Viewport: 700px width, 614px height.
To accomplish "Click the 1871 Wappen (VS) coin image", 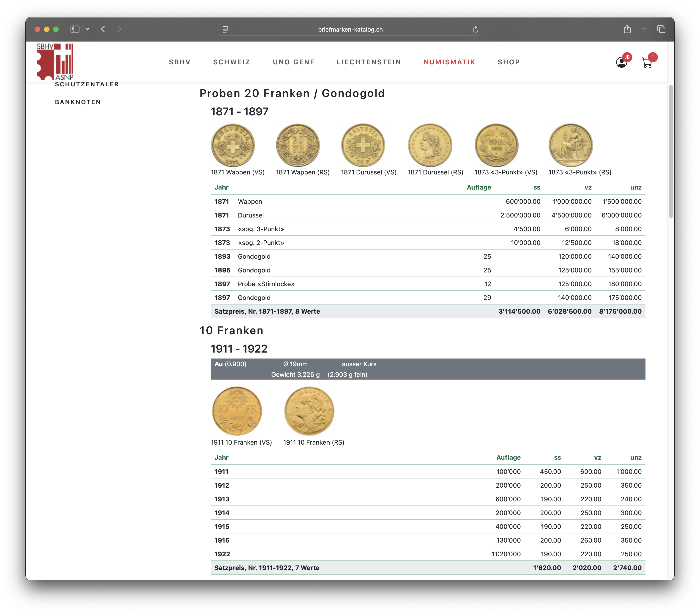I will 233,145.
